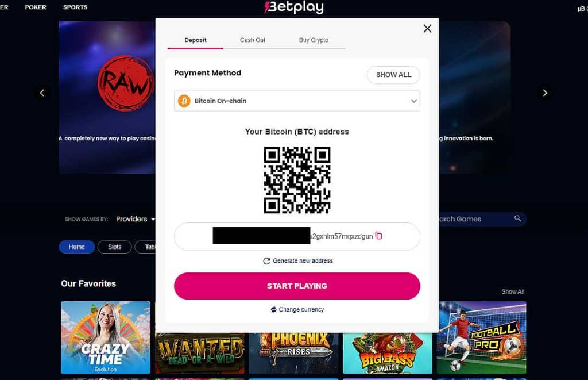588x380 pixels.
Task: Go to previous banner slide arrow
Action: coord(42,93)
